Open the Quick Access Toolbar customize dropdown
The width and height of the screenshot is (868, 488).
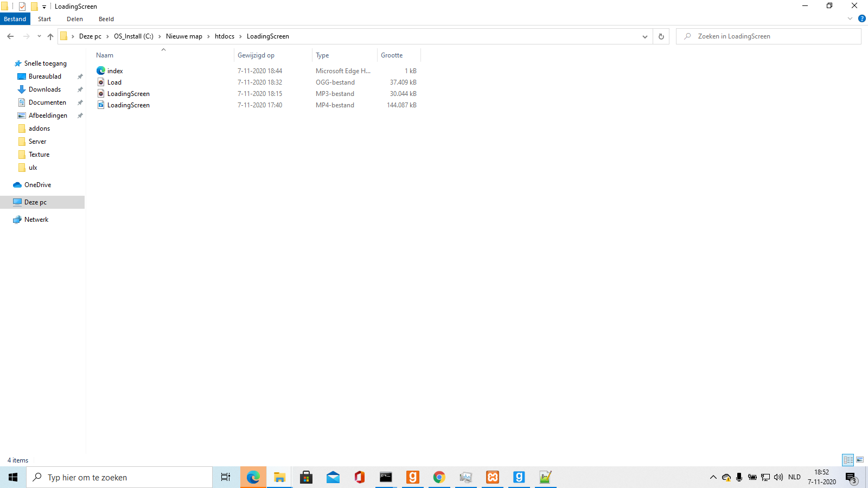pos(44,7)
